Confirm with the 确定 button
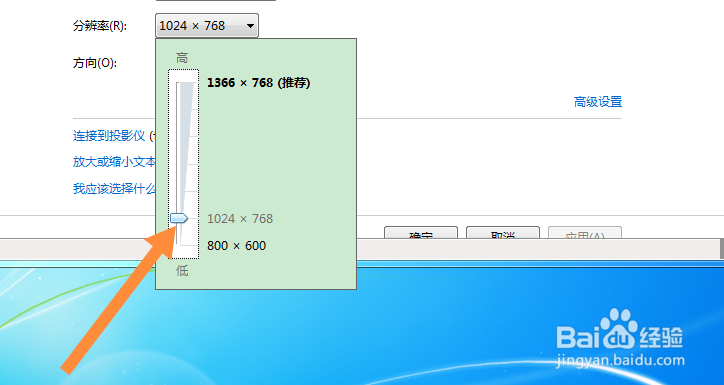The height and width of the screenshot is (385, 724). point(421,232)
